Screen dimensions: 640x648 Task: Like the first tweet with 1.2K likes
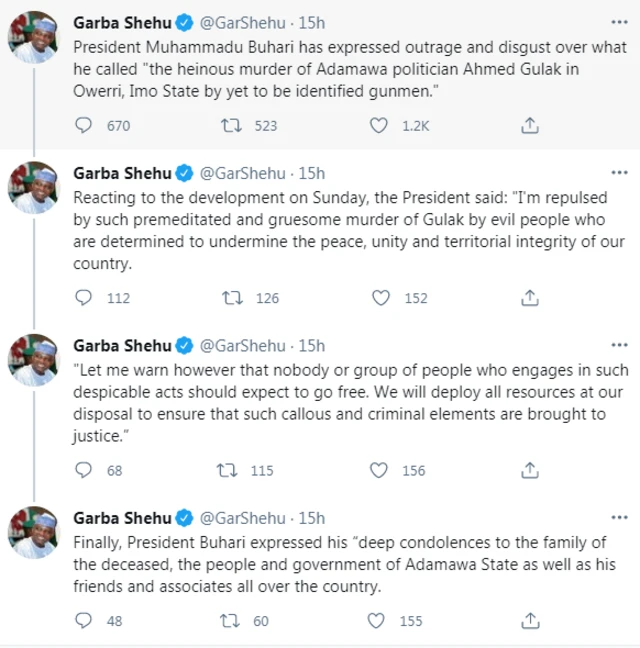click(379, 125)
